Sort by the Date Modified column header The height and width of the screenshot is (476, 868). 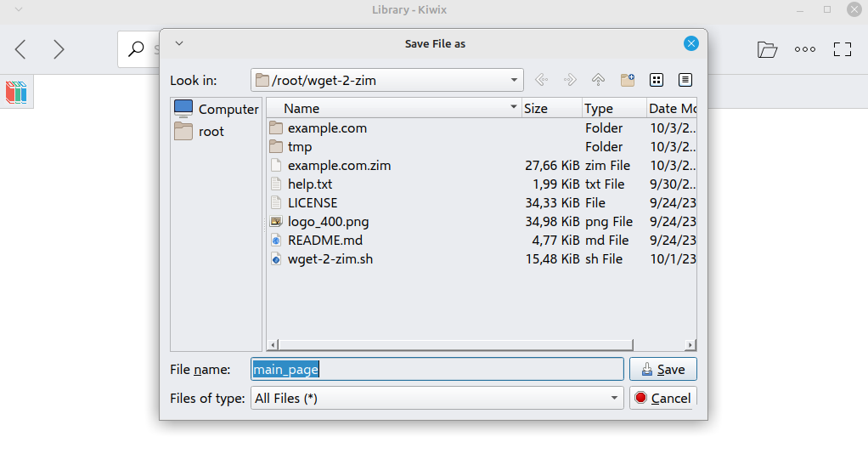672,108
